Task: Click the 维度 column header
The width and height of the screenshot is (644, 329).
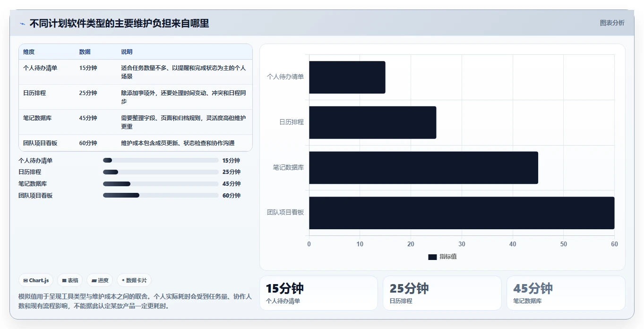Action: point(29,52)
